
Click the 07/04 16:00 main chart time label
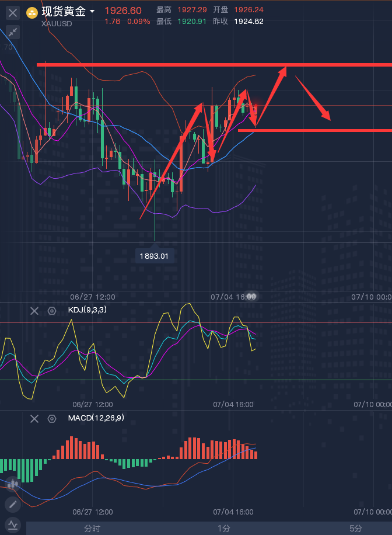233,297
